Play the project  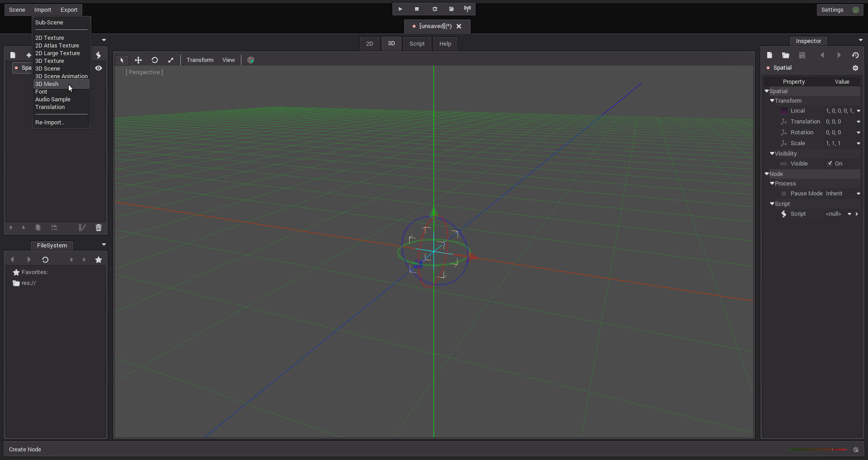(400, 9)
